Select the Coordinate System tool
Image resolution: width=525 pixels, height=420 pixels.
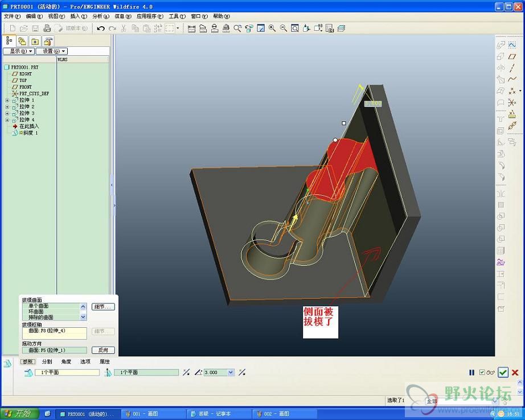coord(512,102)
